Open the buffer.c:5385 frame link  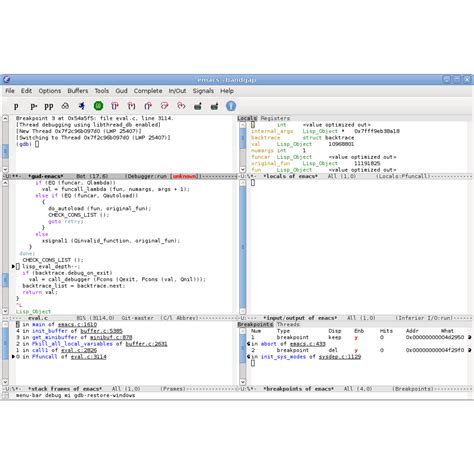101,331
